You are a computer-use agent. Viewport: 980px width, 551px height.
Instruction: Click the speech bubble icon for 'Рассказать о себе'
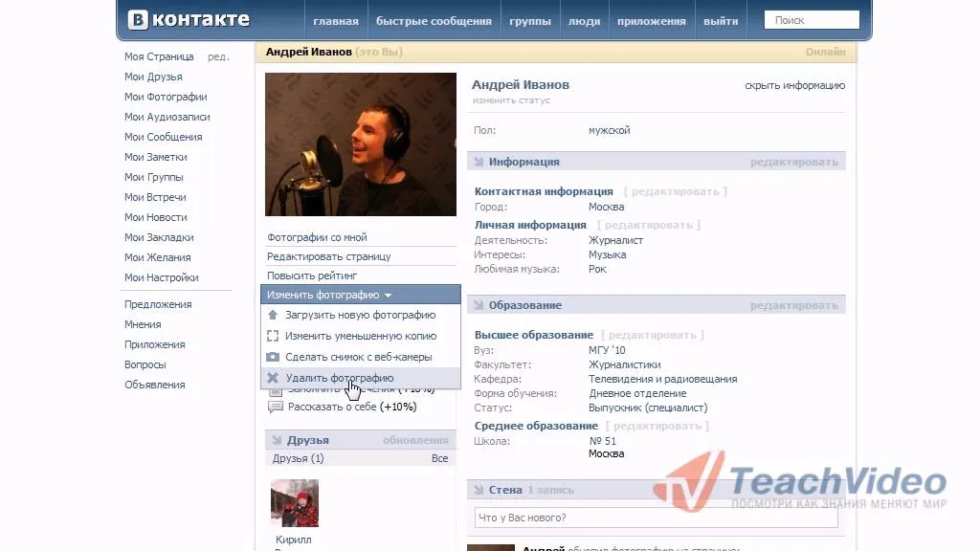pyautogui.click(x=275, y=407)
